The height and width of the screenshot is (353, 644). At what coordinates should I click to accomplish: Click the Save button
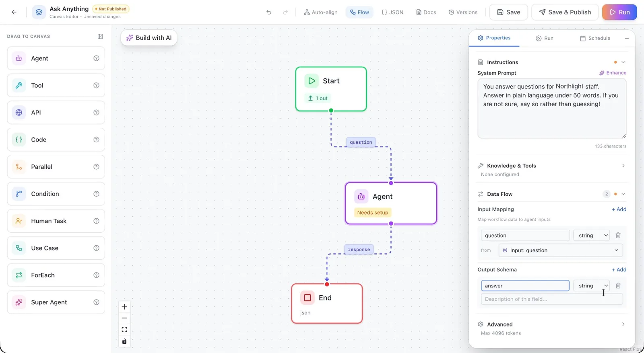[x=508, y=12]
